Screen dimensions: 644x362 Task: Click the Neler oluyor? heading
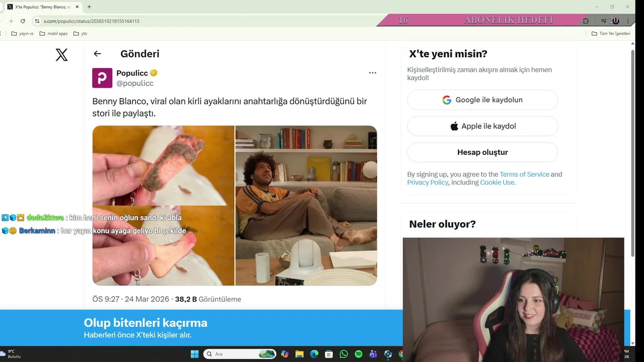[442, 224]
